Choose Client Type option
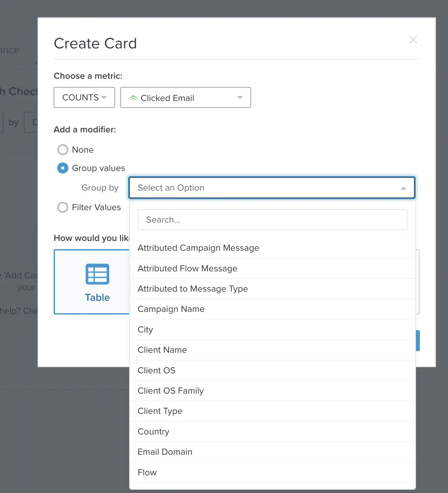The width and height of the screenshot is (448, 493). [272, 411]
